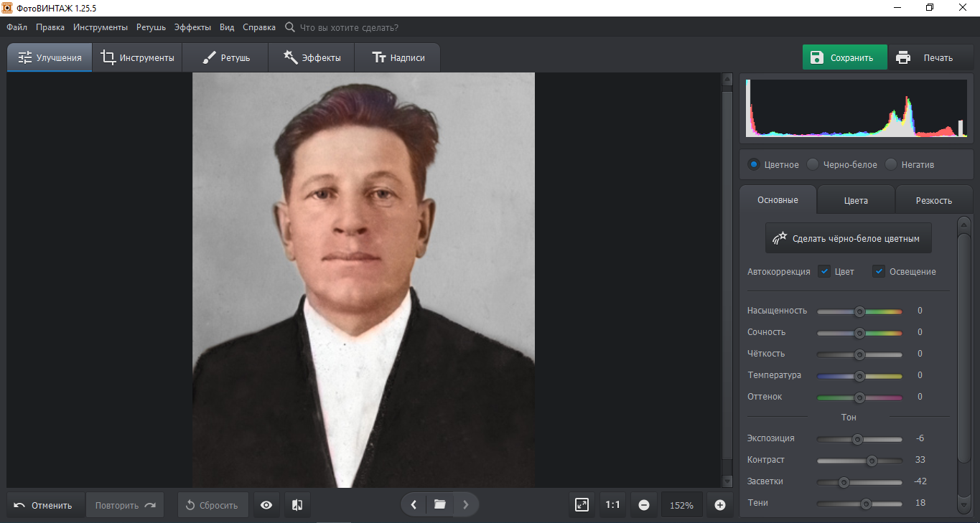This screenshot has width=980, height=523.
Task: Select the Черно-белое radio button
Action: (x=813, y=165)
